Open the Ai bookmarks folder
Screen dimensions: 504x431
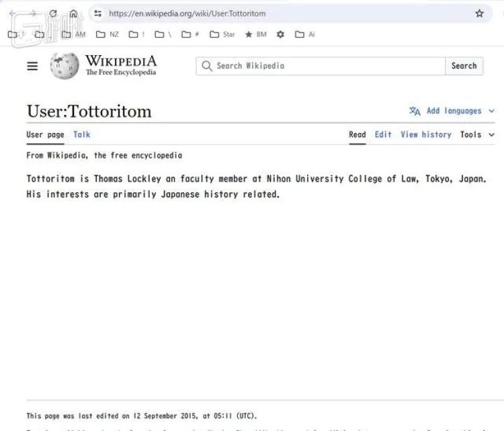(x=304, y=34)
